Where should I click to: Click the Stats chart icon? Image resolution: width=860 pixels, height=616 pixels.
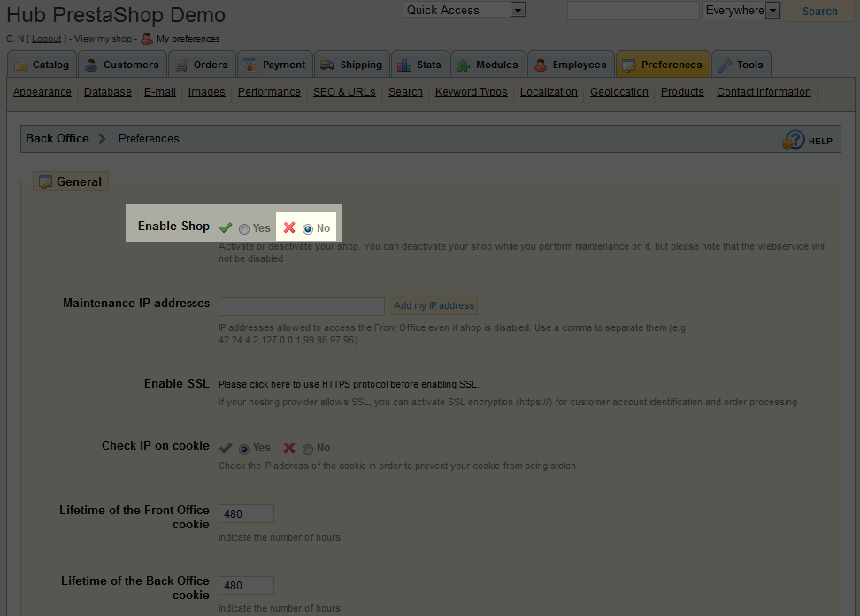click(x=404, y=65)
